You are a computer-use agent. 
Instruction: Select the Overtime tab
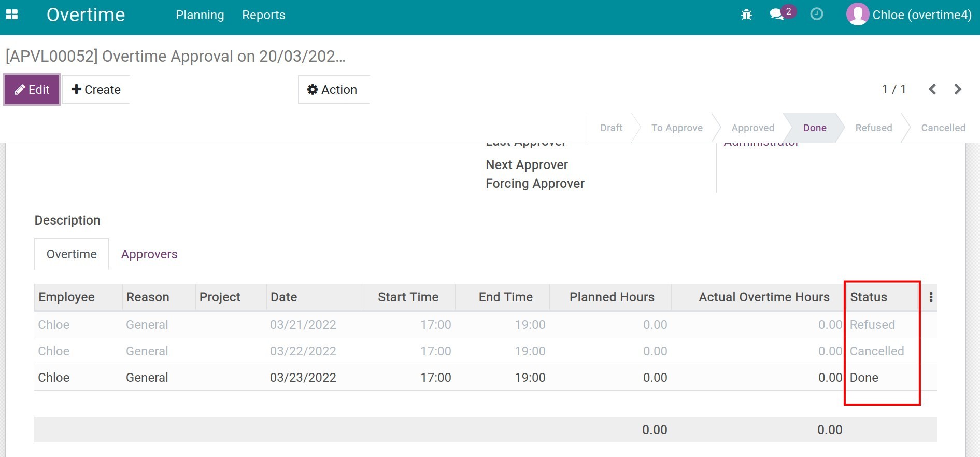click(72, 254)
